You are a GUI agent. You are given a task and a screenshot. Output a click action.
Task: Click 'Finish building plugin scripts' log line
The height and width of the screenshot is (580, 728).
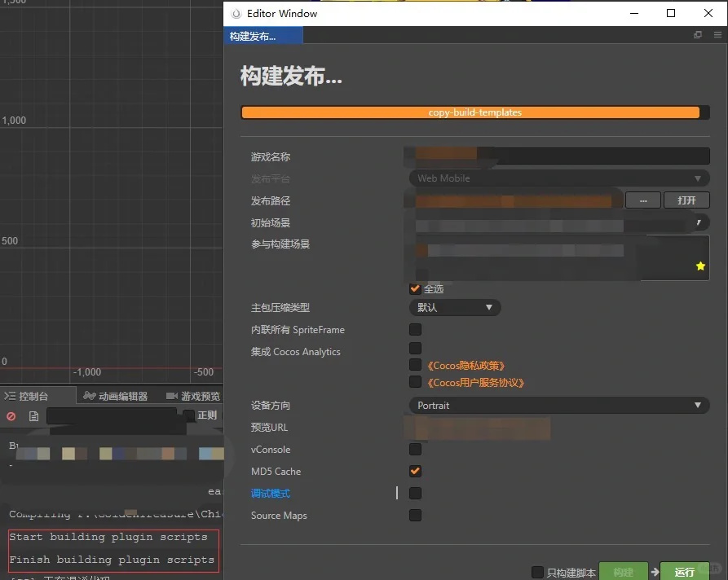(112, 560)
